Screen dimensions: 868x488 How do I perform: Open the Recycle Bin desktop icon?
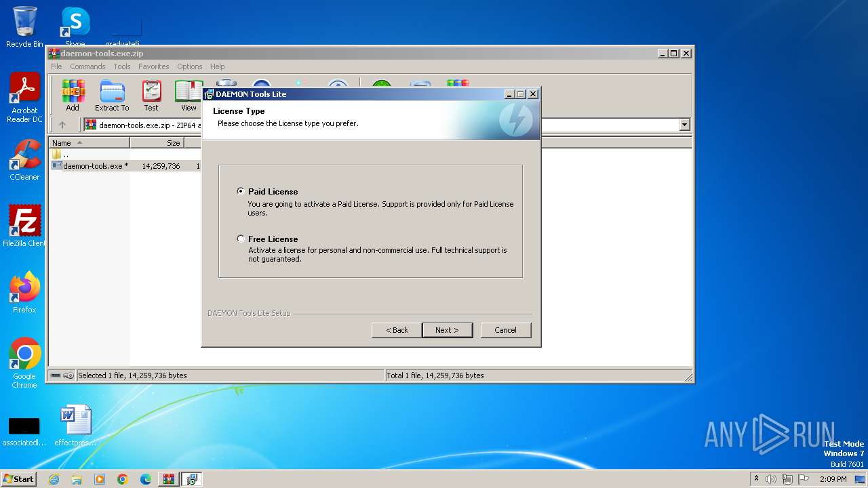pyautogui.click(x=24, y=27)
